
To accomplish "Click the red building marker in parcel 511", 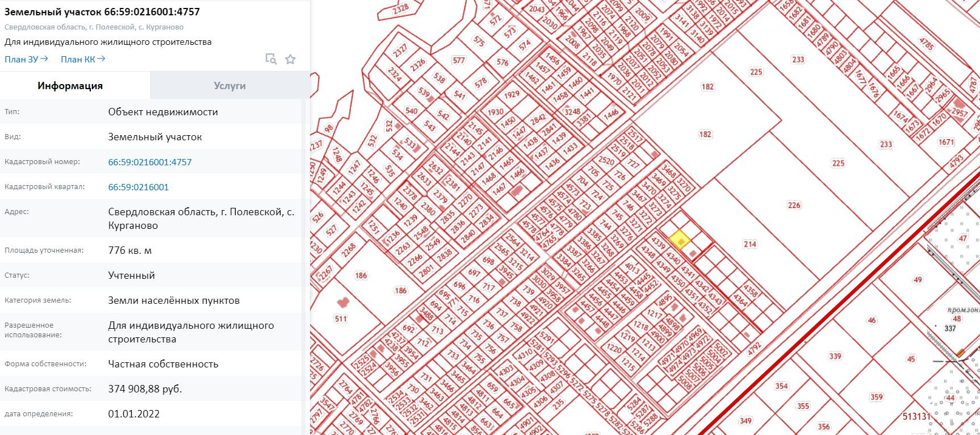I will coord(342,304).
